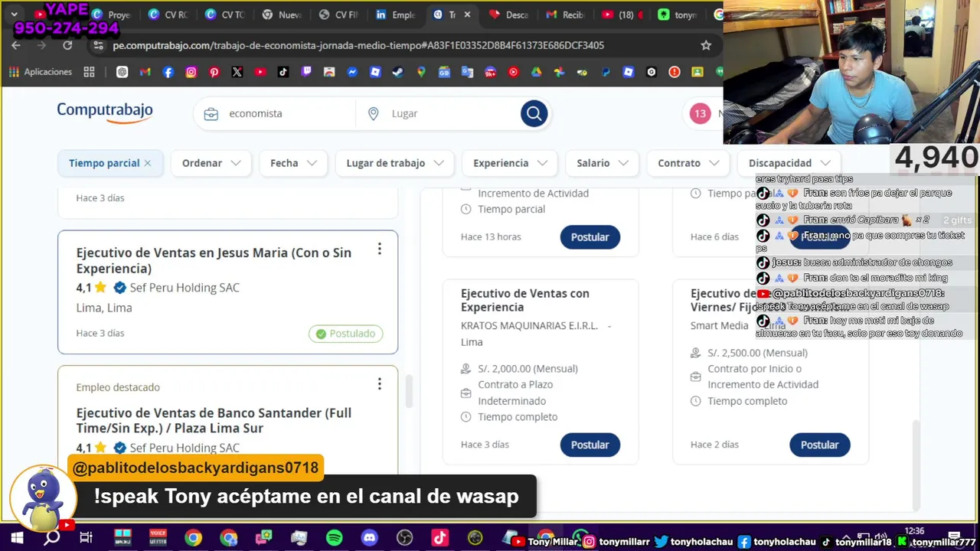This screenshot has width=980, height=551.
Task: Expand the Contrato filter dropdown
Action: [x=688, y=163]
